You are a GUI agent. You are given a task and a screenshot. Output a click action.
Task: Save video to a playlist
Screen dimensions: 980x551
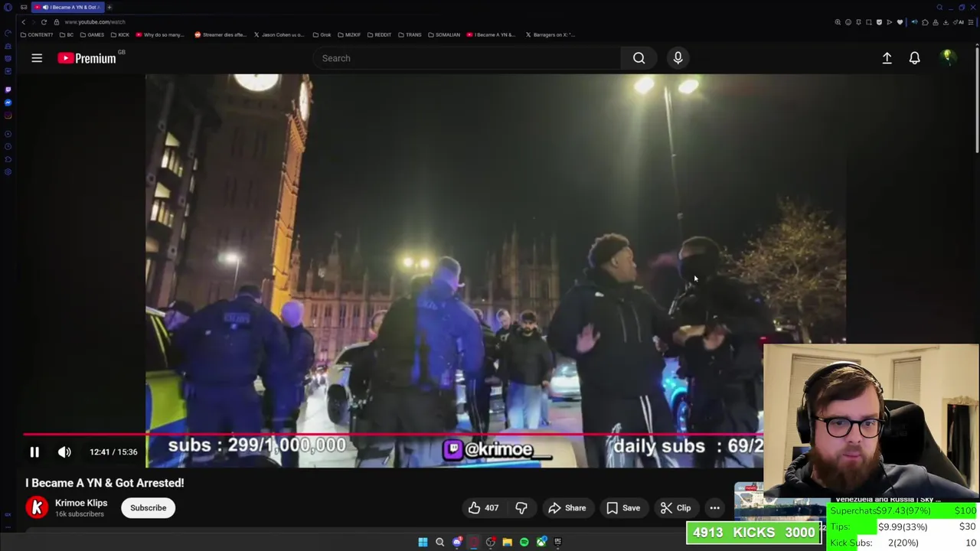click(x=623, y=508)
